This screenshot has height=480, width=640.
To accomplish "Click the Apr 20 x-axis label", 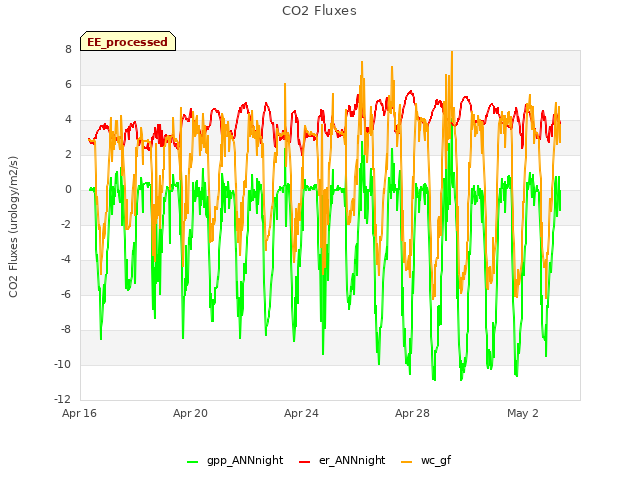I will (190, 413).
